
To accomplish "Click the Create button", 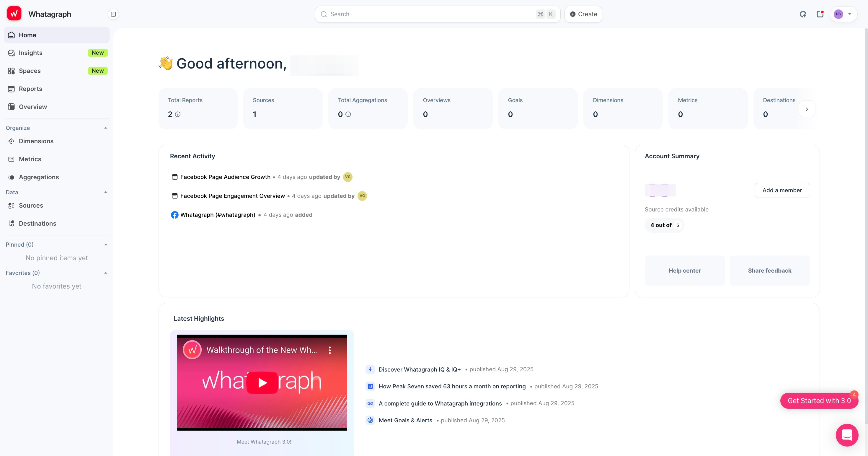I will coord(583,14).
